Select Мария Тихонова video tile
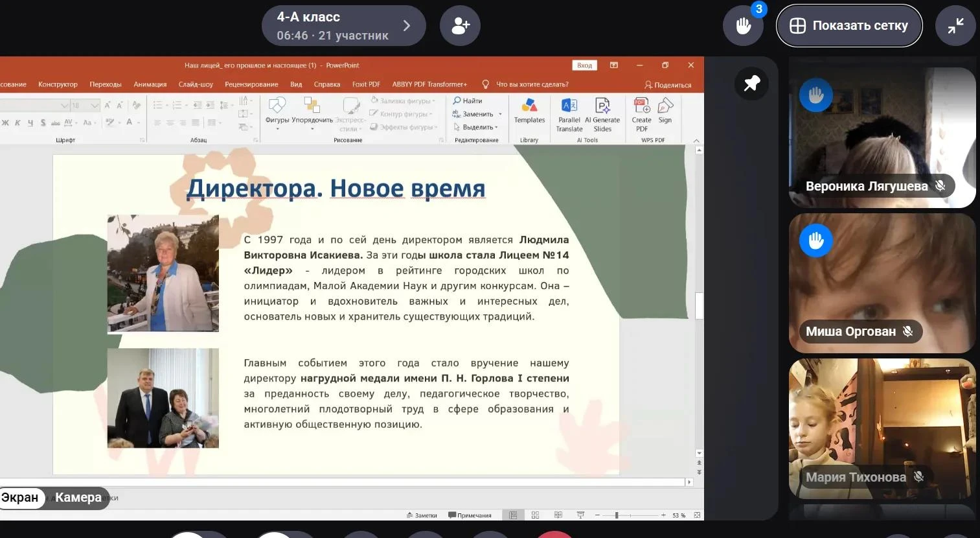 coord(882,428)
